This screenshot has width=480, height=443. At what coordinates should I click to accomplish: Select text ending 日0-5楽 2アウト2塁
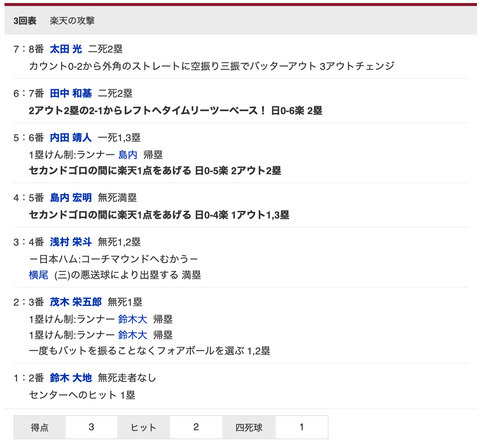[155, 170]
